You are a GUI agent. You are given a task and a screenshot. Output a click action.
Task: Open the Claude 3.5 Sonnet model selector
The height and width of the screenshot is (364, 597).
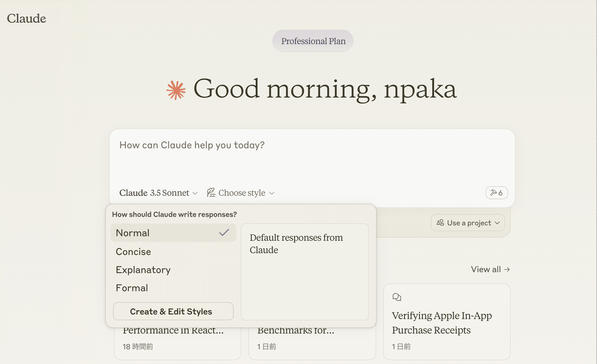coord(158,193)
